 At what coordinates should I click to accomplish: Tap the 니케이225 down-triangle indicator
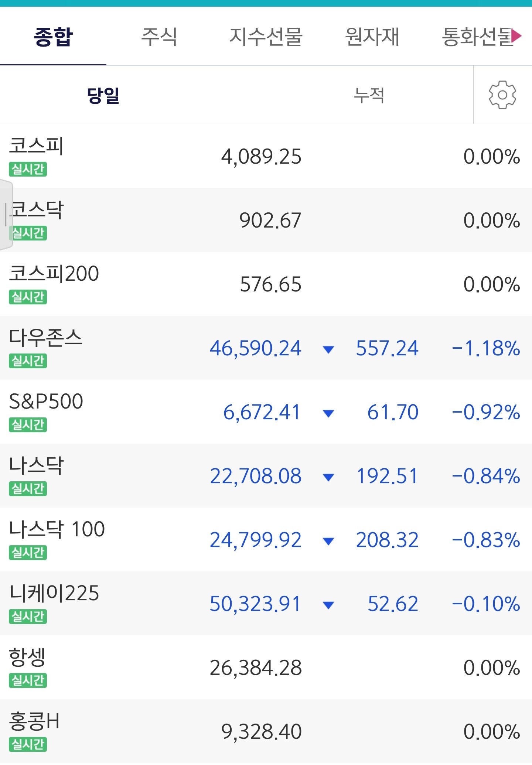coord(328,605)
